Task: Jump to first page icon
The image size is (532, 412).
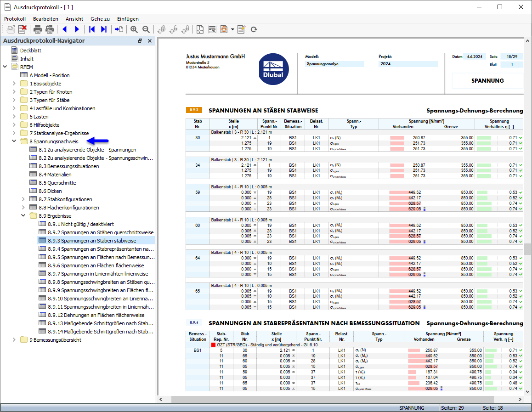Action: (x=91, y=29)
